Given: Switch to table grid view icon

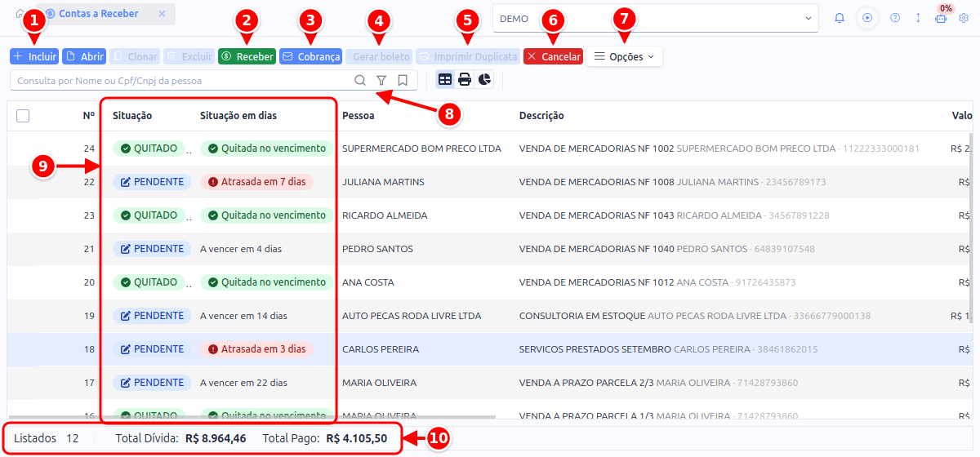Looking at the screenshot, I should (x=445, y=79).
